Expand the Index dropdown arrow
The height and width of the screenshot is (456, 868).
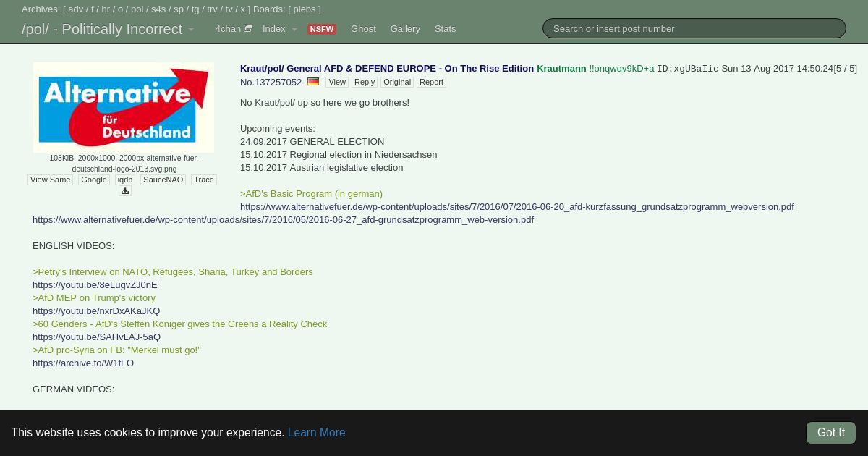point(294,30)
